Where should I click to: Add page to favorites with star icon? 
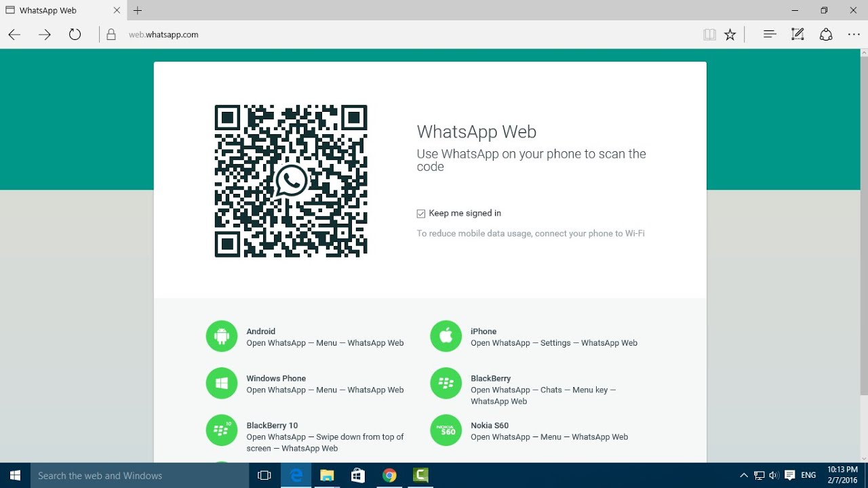[x=730, y=35]
